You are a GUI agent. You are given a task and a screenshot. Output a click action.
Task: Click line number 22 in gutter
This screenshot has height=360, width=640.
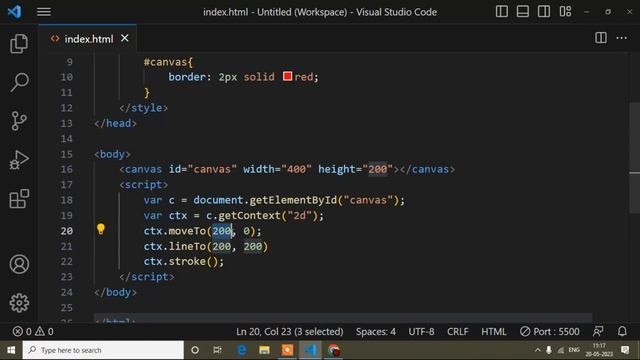tap(67, 261)
